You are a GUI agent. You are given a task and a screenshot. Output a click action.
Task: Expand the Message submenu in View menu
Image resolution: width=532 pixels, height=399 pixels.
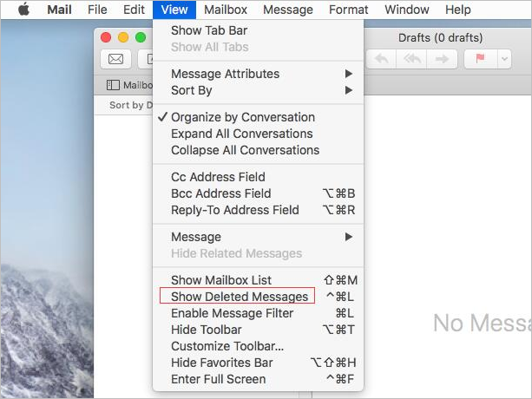tap(196, 237)
